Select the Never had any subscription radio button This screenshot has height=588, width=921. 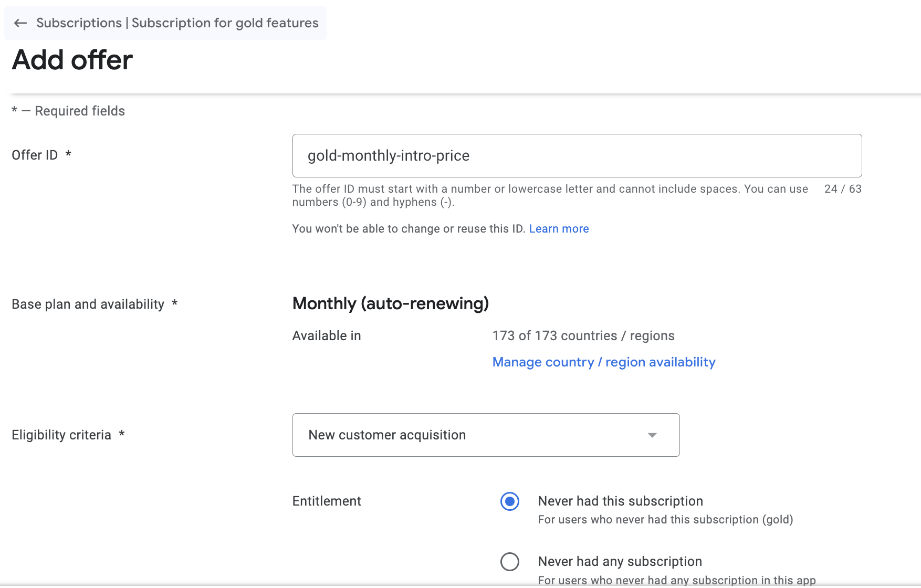coord(510,562)
